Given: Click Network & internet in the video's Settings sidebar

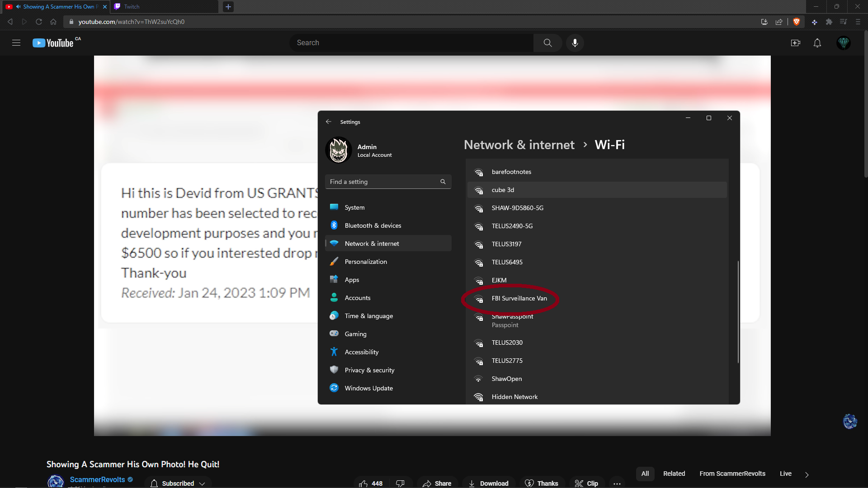Looking at the screenshot, I should pos(388,244).
